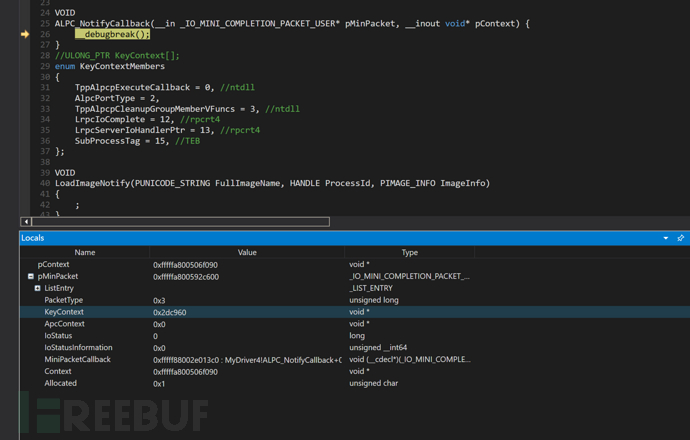Viewport: 690px width, 440px height.
Task: Click the KeyContext value 0x2dc960
Action: coord(170,312)
